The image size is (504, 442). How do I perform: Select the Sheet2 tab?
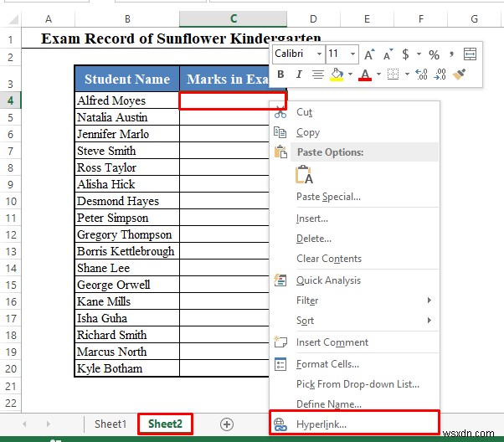165,424
